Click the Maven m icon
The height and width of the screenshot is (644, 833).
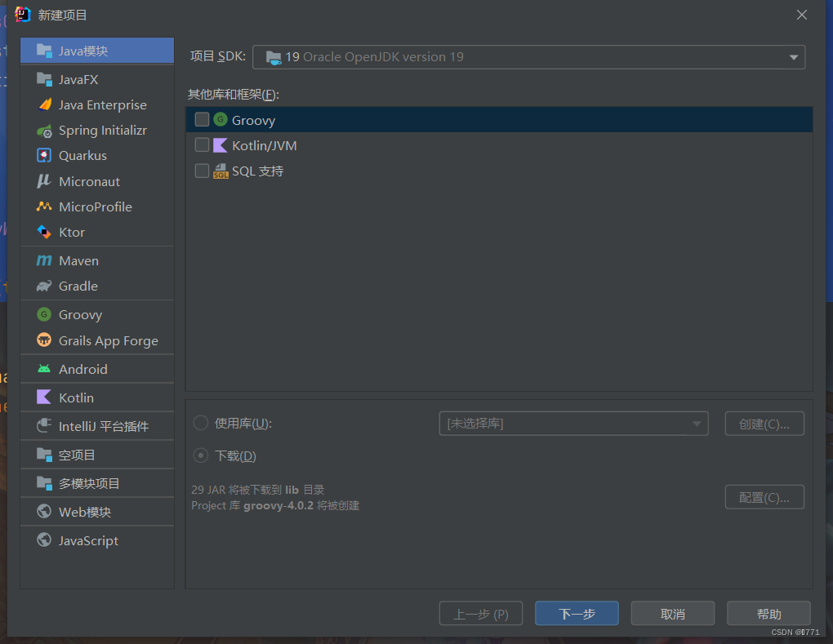click(x=44, y=260)
